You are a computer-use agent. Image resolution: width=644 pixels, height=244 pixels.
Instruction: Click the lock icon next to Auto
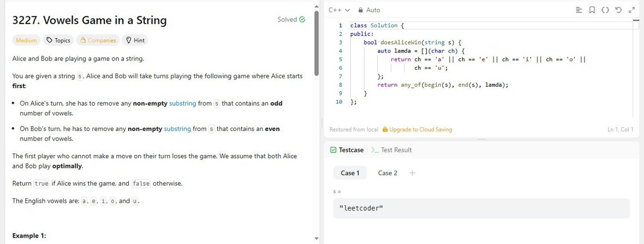click(360, 10)
